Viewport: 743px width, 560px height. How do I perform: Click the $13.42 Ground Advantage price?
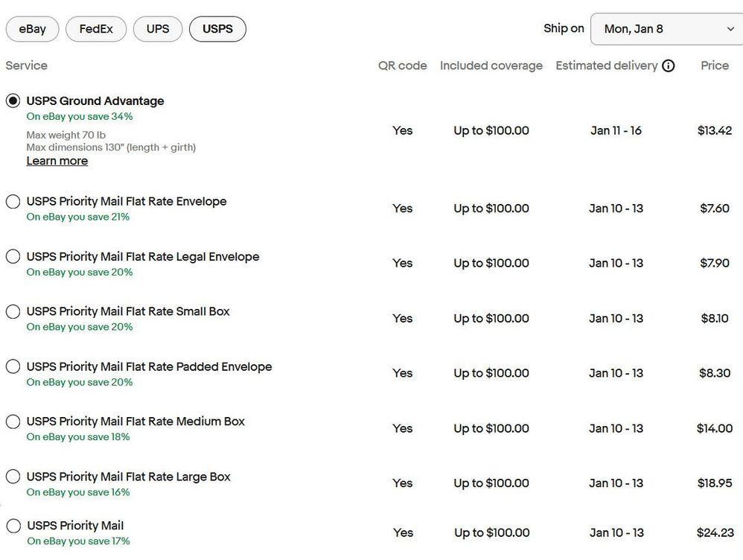click(715, 130)
